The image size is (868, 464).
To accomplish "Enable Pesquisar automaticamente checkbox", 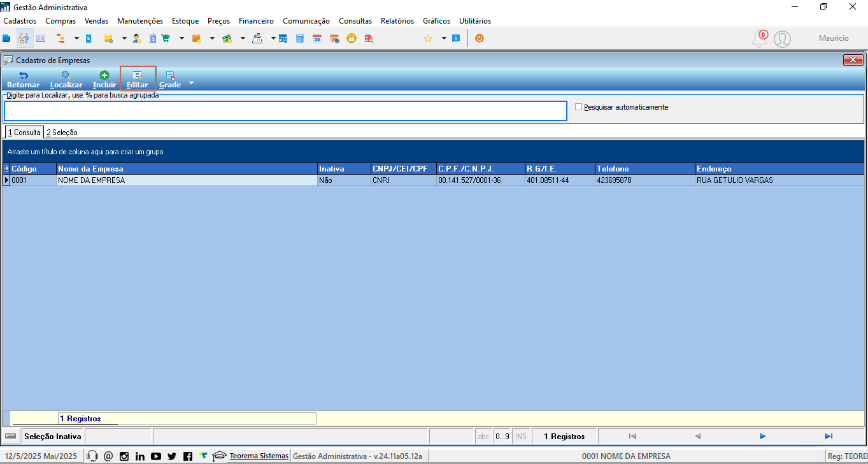I will tap(579, 107).
